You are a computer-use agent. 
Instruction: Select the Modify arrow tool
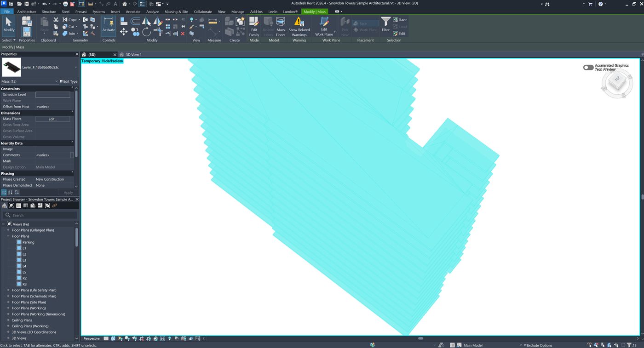[9, 25]
